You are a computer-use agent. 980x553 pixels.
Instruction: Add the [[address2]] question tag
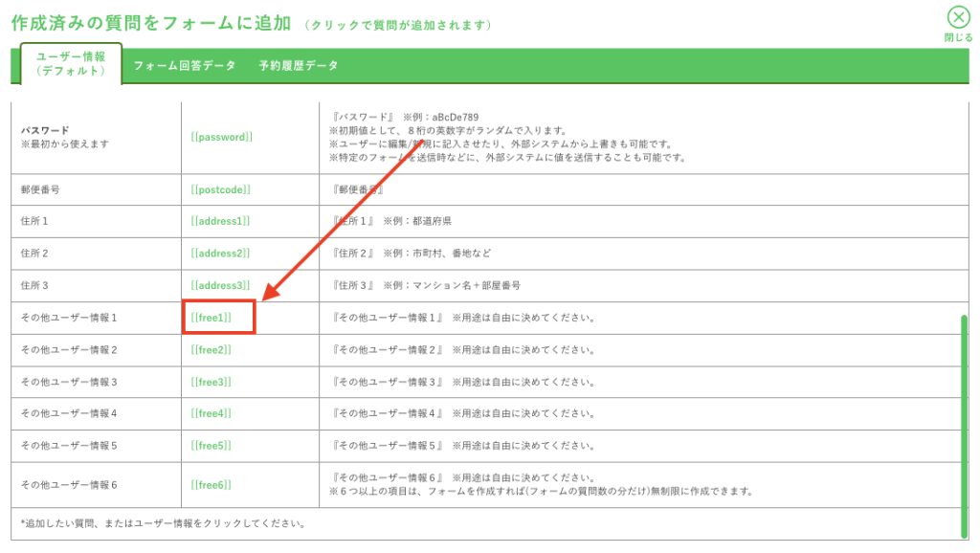(221, 254)
